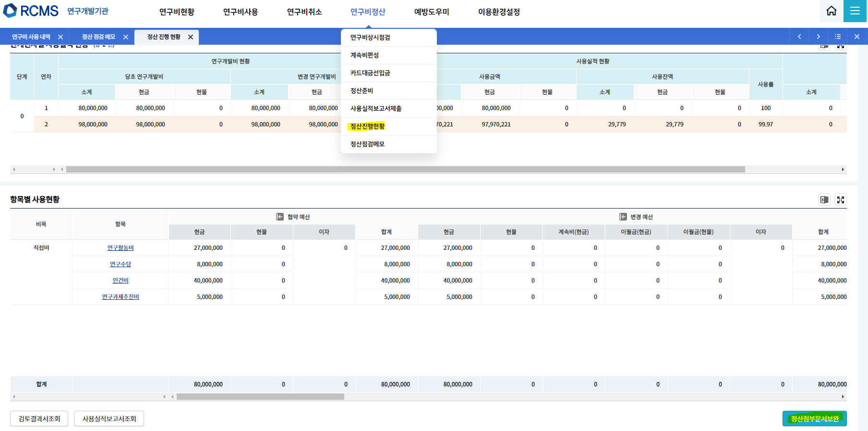868x431 pixels.
Task: Select 정산진행현황 from dropdown
Action: point(389,126)
